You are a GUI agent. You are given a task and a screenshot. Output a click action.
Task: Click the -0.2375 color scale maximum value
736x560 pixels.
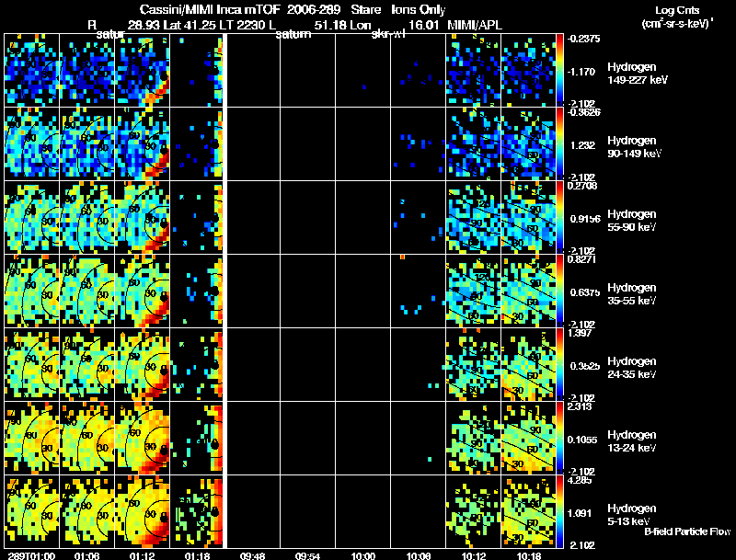583,39
